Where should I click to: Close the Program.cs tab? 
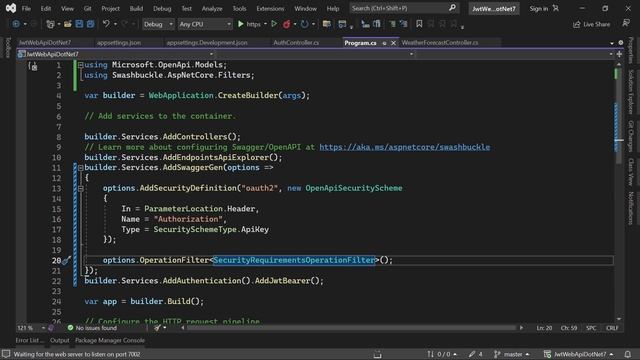pos(393,43)
